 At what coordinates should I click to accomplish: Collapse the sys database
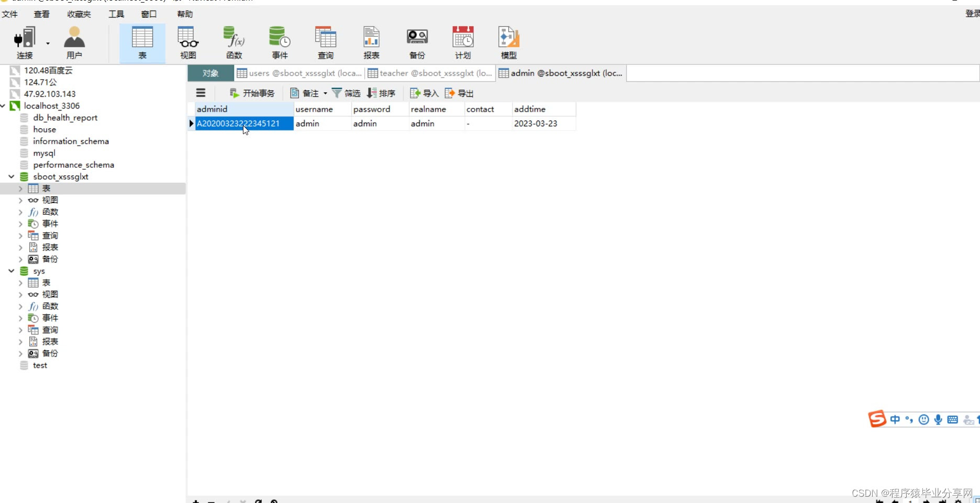pyautogui.click(x=11, y=271)
